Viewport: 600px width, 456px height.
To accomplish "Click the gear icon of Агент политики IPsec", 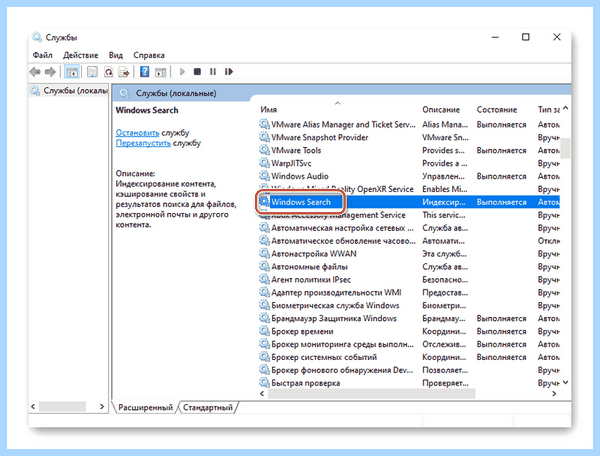I will (x=264, y=279).
